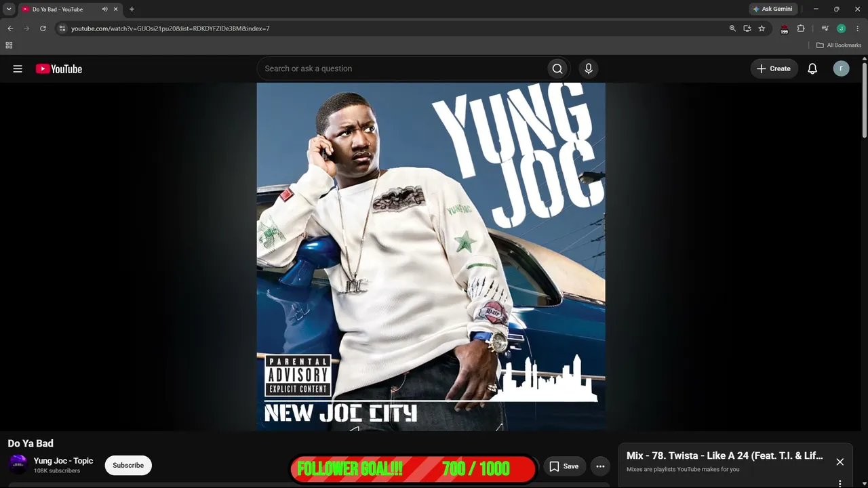868x488 pixels.
Task: Go to the YouTube home logo
Action: point(59,68)
